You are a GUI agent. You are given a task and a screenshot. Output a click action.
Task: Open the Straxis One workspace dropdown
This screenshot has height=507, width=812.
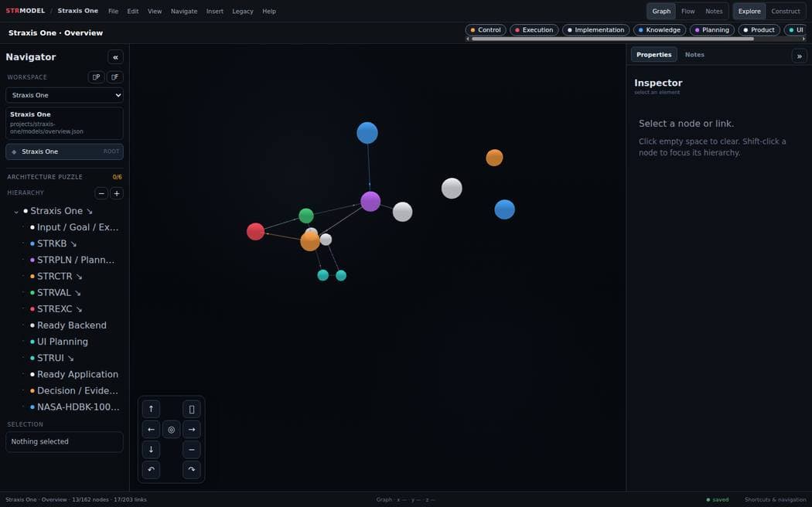(65, 95)
